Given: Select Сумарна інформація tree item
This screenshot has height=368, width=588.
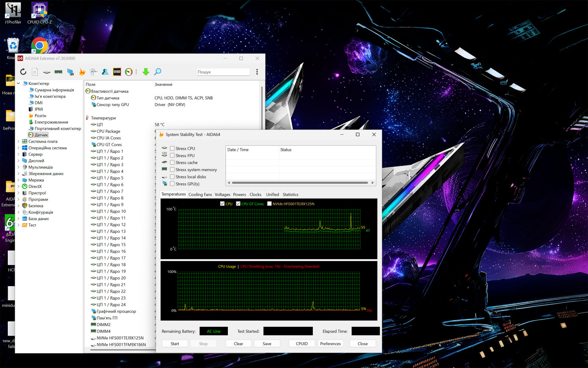Looking at the screenshot, I should (x=51, y=90).
